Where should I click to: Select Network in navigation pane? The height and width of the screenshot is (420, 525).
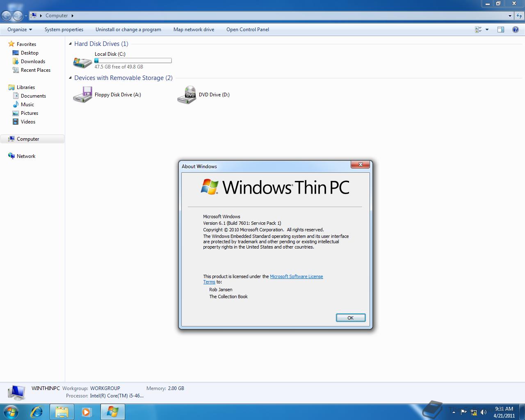coord(26,156)
